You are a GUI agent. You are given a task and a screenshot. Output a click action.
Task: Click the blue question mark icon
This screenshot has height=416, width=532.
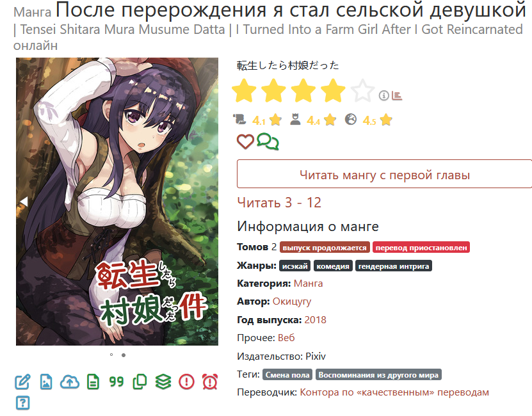(x=23, y=403)
